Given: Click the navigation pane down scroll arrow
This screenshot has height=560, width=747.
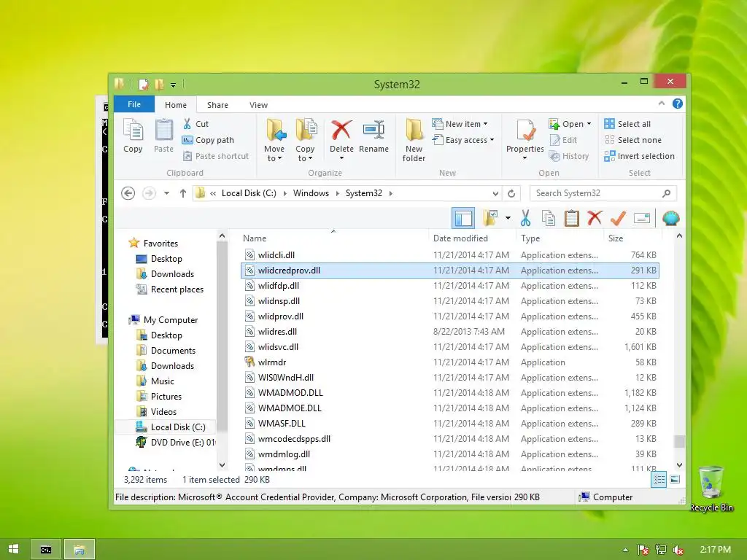Looking at the screenshot, I should coord(222,464).
